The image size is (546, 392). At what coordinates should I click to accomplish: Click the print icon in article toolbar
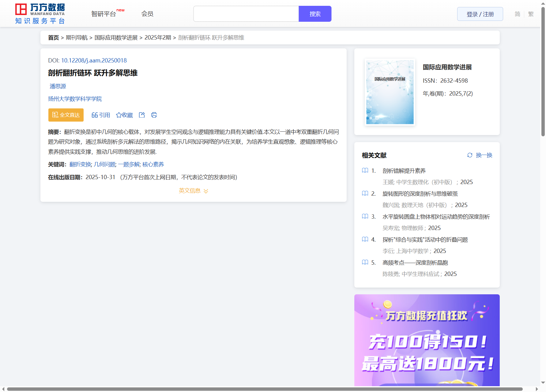tap(154, 115)
